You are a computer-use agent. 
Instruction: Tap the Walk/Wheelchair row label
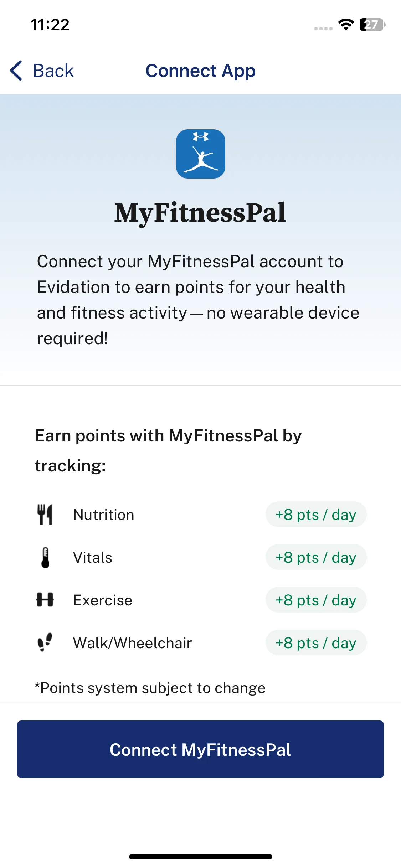click(x=133, y=643)
